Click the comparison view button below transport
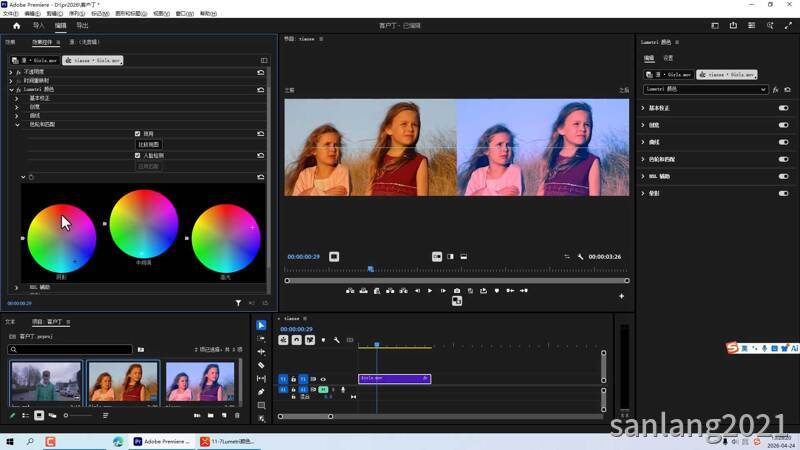800x450 pixels. click(x=457, y=302)
